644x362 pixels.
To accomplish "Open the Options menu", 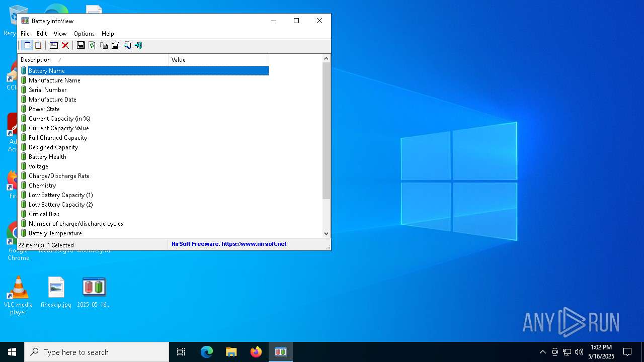I will pyautogui.click(x=84, y=34).
